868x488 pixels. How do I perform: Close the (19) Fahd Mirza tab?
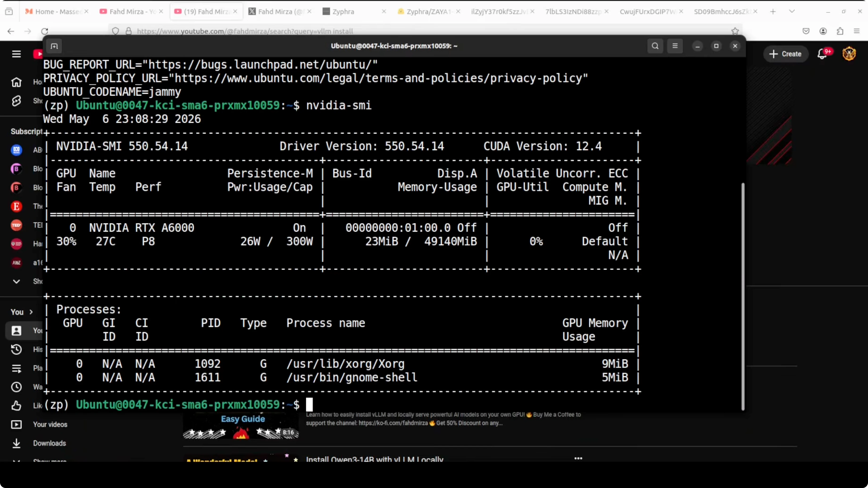[235, 12]
